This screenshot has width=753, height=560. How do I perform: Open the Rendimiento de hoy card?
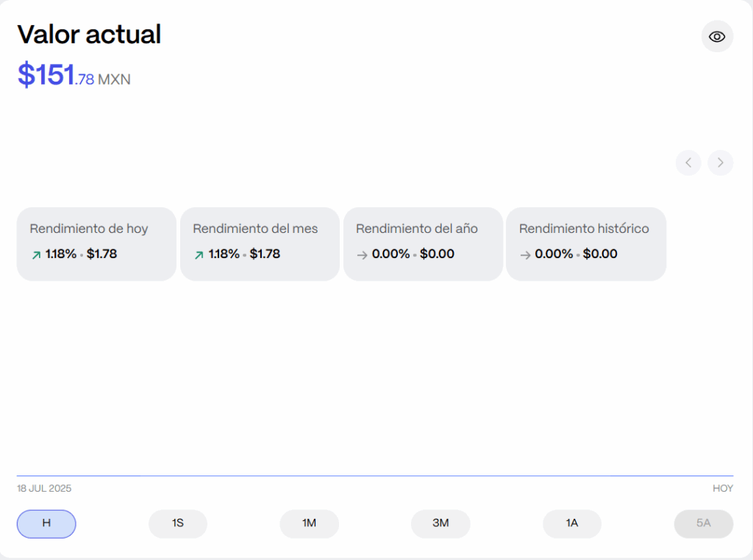[x=96, y=243]
